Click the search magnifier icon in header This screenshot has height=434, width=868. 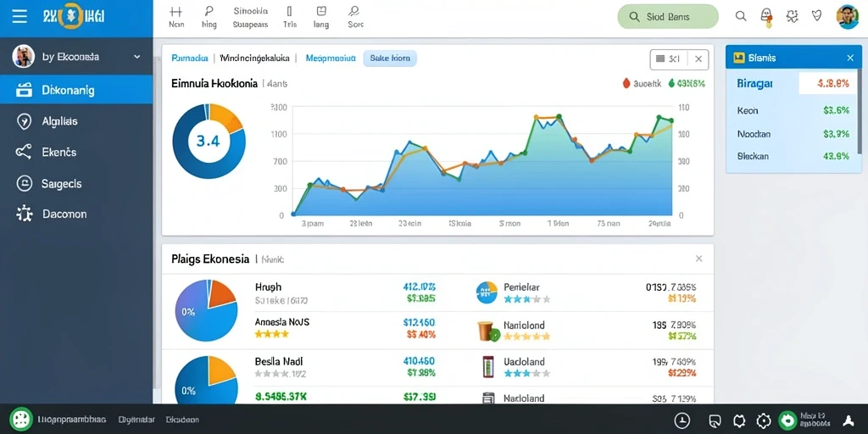(741, 16)
